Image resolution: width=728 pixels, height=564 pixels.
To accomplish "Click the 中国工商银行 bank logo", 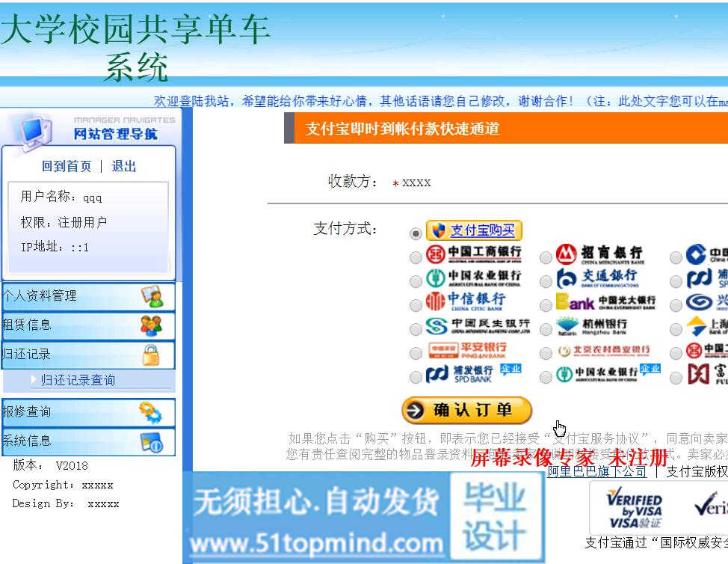I will point(474,254).
